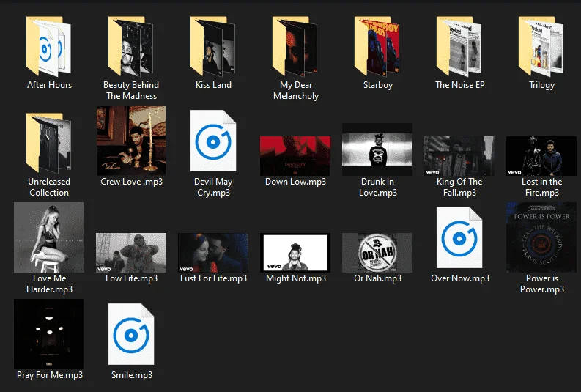Viewport: 581px width, 392px height.
Task: Click the 'Power is Power.mp3' file name
Action: tap(542, 284)
